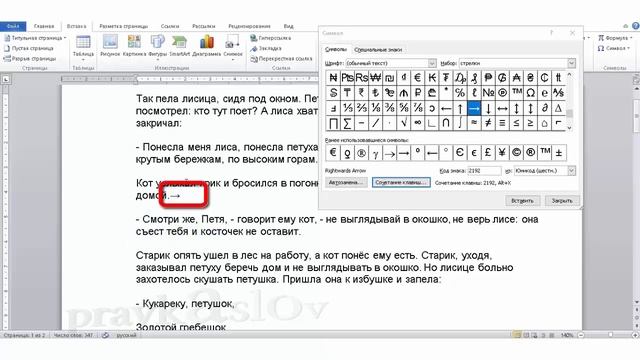Choose the © copyright from recently used symbols

click(x=516, y=153)
